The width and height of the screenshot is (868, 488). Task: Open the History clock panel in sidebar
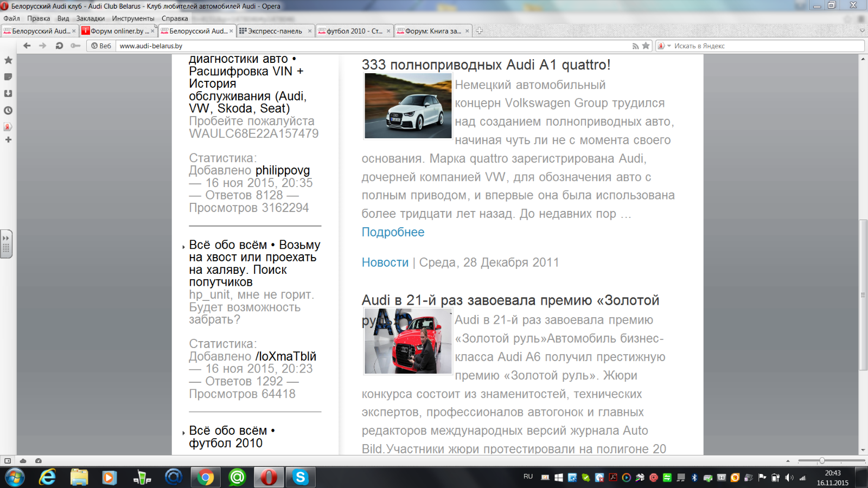point(8,110)
